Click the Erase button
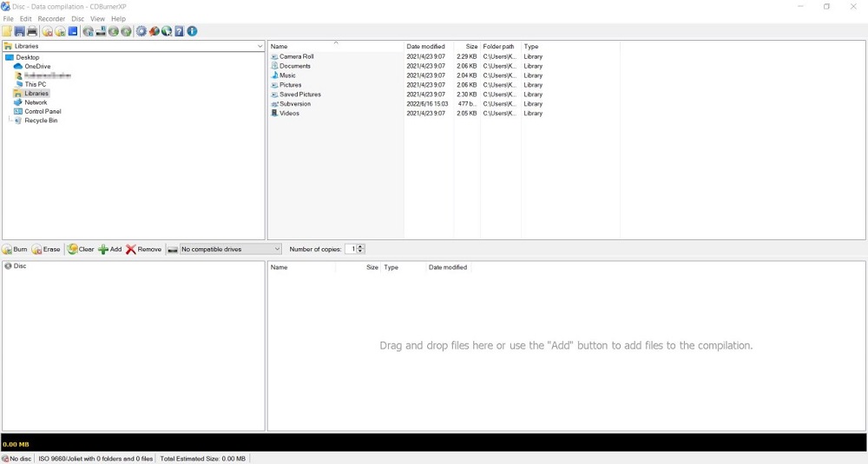Viewport: 868px width, 464px height. click(47, 250)
